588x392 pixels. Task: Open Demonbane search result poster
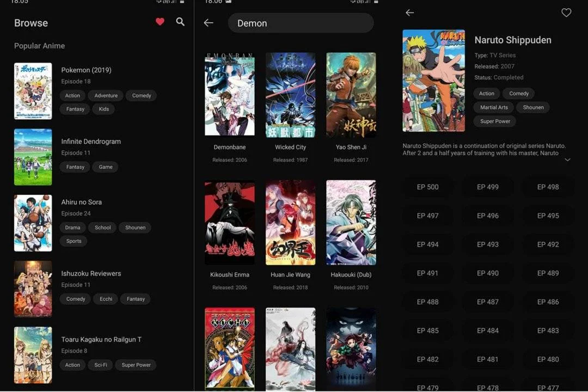[x=230, y=94]
